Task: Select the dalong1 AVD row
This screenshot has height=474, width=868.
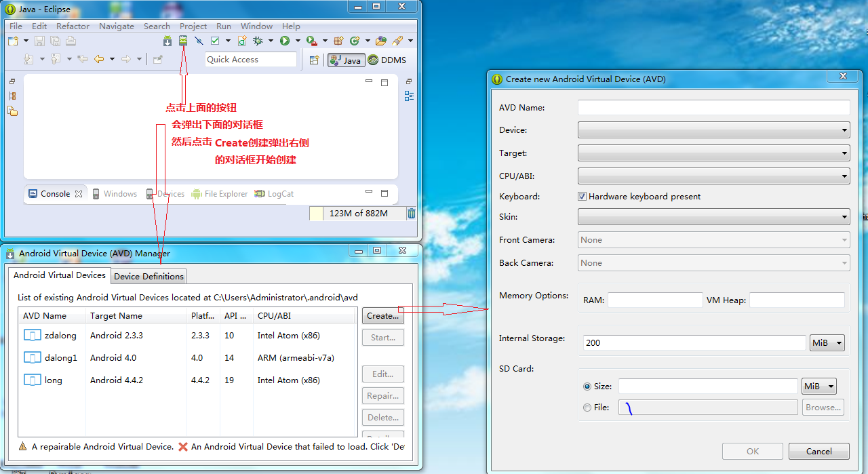Action: coord(186,357)
